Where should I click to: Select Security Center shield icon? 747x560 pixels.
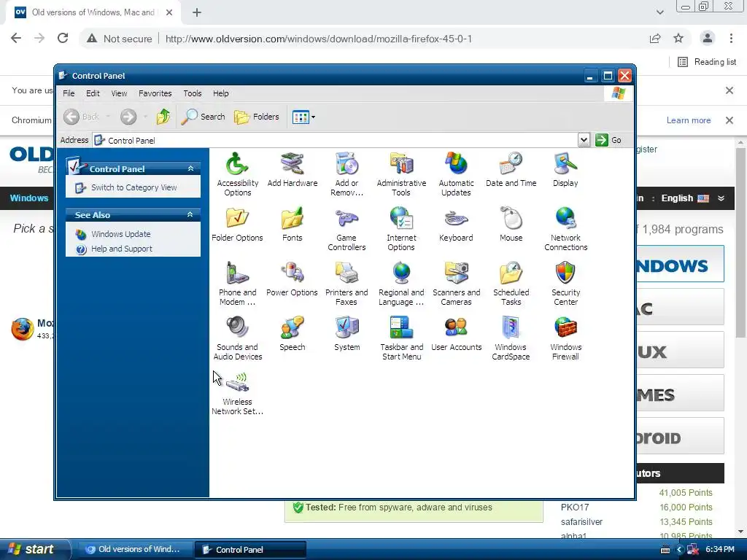coord(565,284)
